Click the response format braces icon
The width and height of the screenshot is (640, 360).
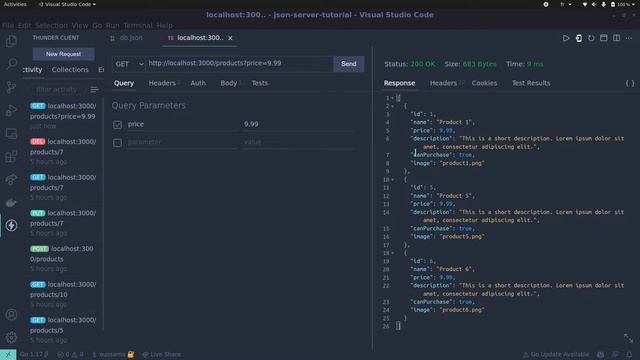(x=630, y=83)
